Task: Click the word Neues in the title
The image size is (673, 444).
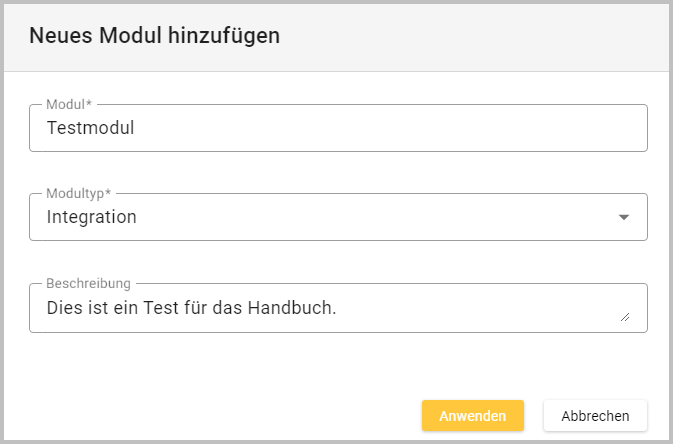Action: 55,36
